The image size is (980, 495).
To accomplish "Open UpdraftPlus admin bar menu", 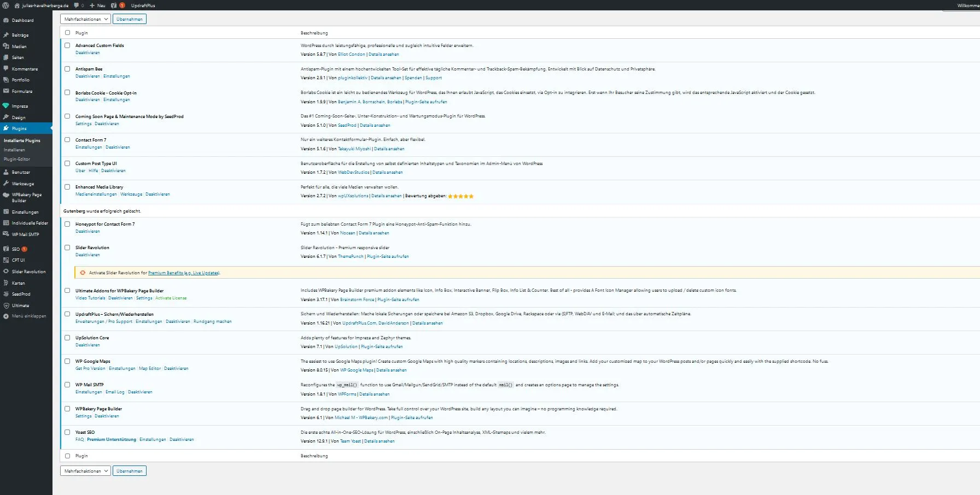I will (143, 5).
